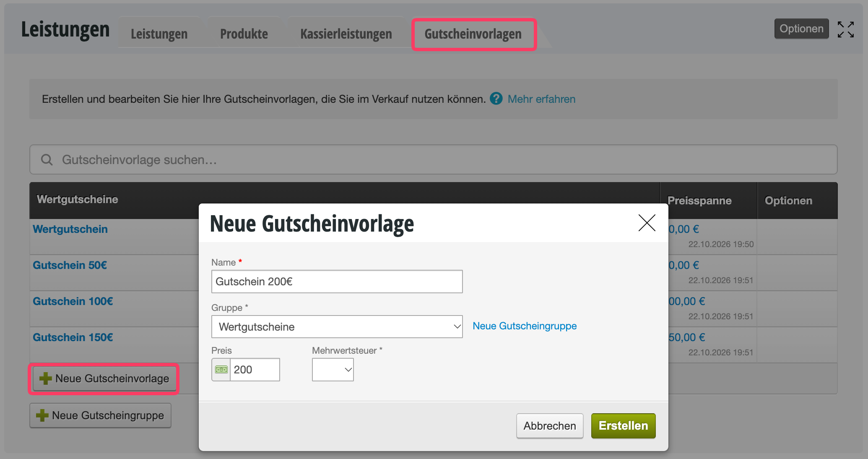Click the Neue Gutscheingruppe link in dialog
This screenshot has width=868, height=459.
point(525,326)
